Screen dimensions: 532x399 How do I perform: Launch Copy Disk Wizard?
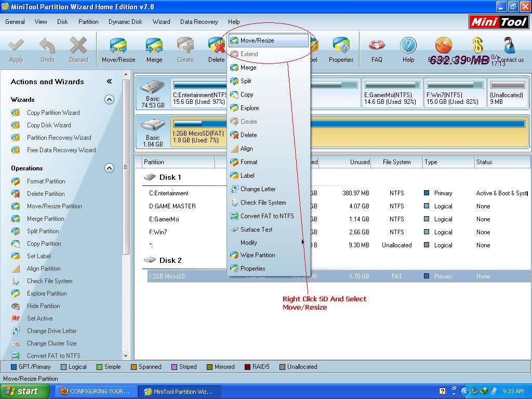(49, 125)
